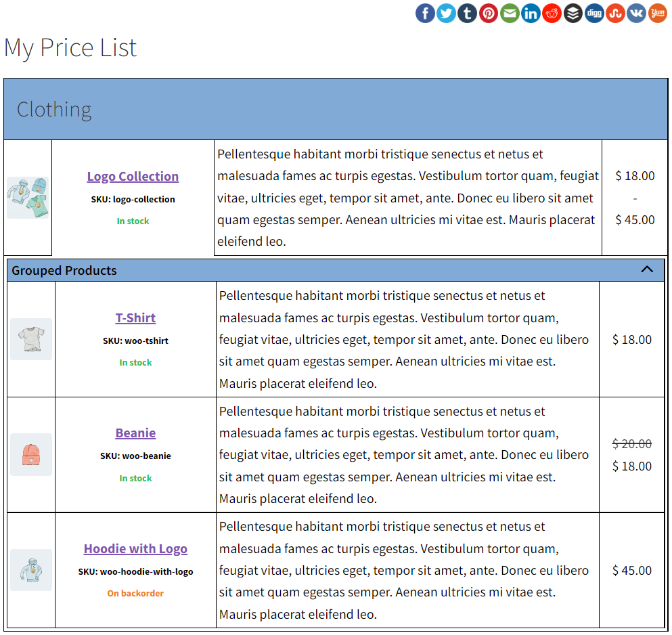Click the Hoodie with Logo thumbnail

point(31,570)
